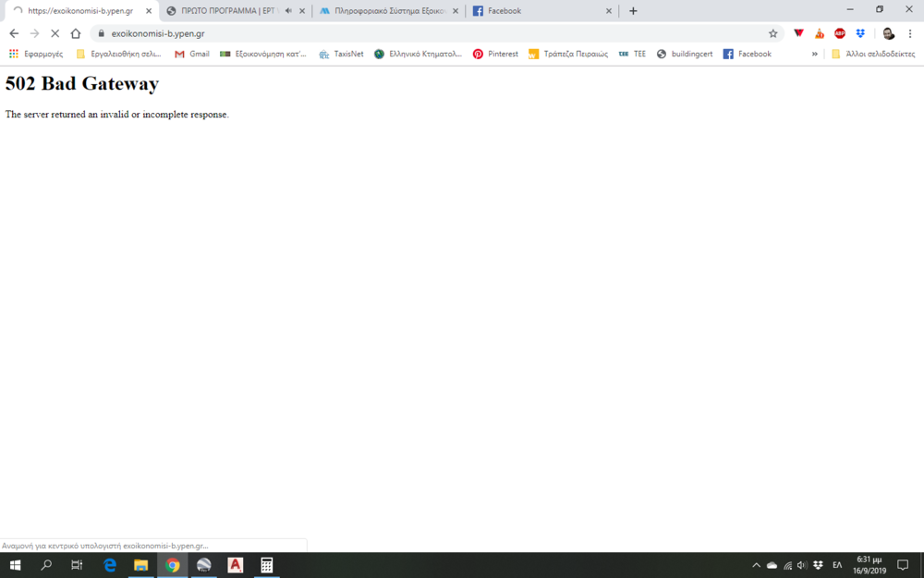This screenshot has width=924, height=578.
Task: Bookmark this page with the star
Action: pos(773,33)
